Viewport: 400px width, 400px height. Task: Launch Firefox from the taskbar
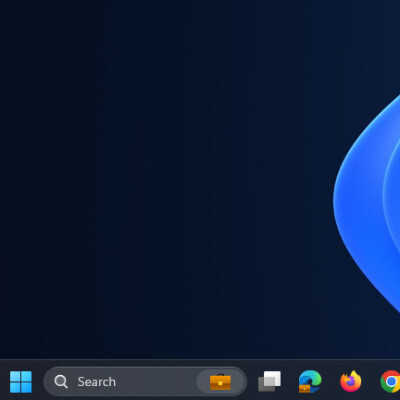[351, 381]
